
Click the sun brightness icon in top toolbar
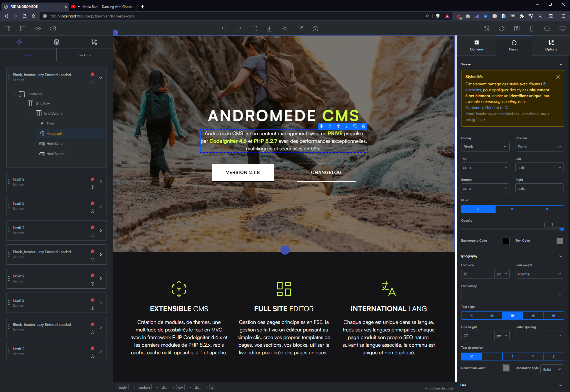point(285,28)
